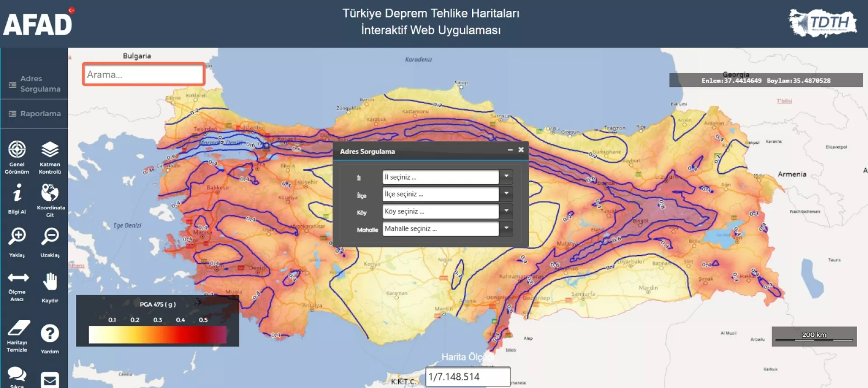Open the Koordinata Git globe tool
The image size is (868, 388).
click(50, 193)
